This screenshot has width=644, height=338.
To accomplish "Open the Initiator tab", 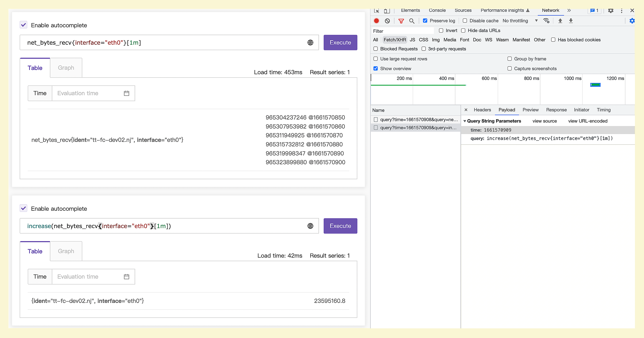I will coord(581,110).
